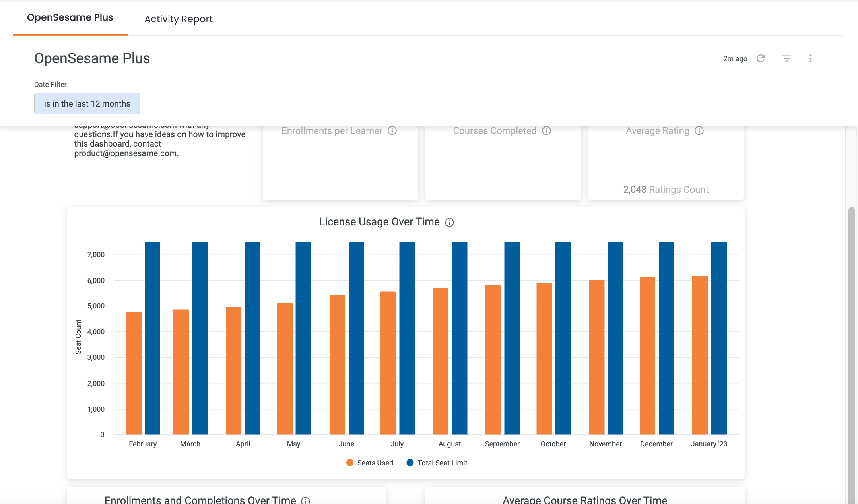
Task: Select March Seats Used orange bar
Action: (x=181, y=372)
